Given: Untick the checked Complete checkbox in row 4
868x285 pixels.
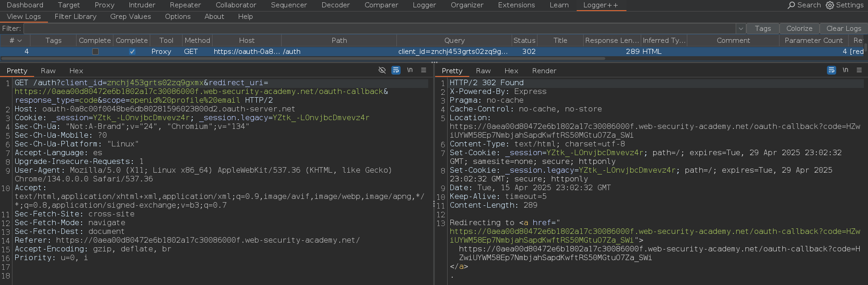Looking at the screenshot, I should pos(132,52).
